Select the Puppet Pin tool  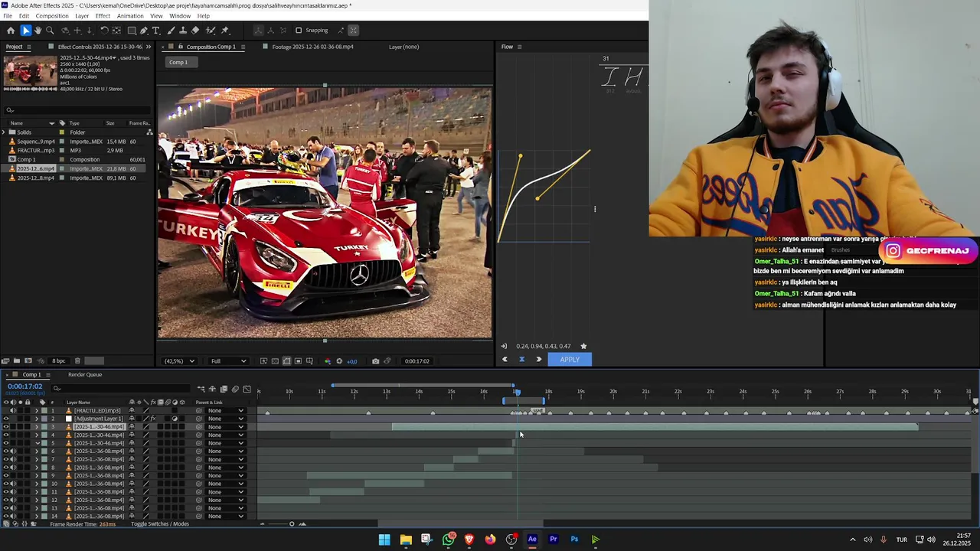(225, 31)
